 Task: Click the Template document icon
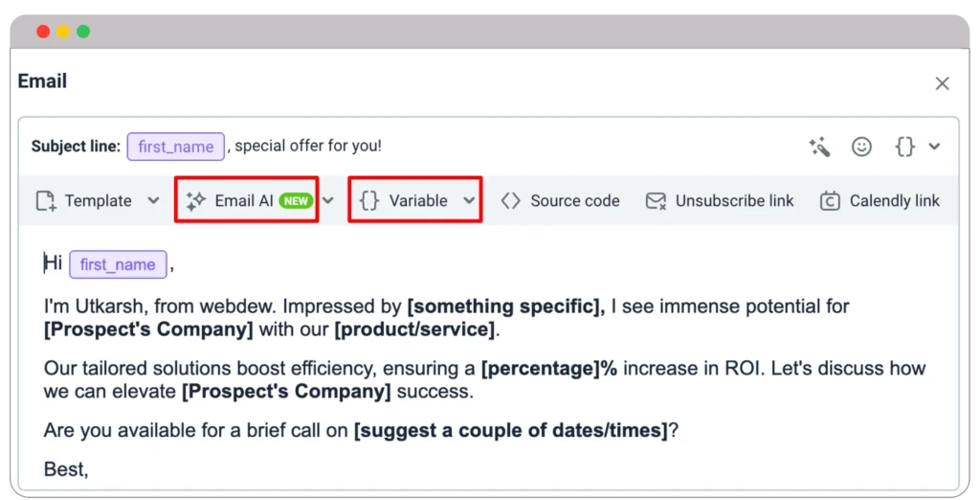[46, 201]
